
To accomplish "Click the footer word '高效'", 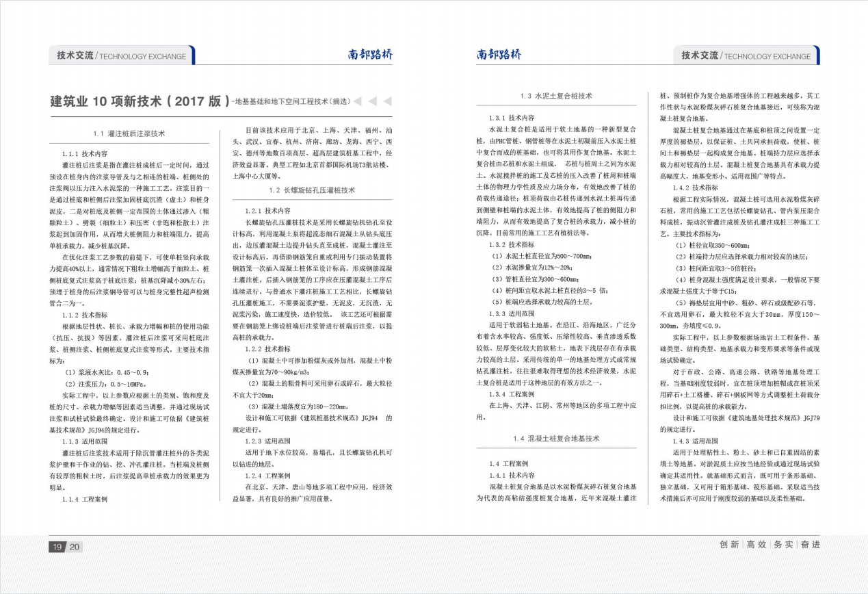I will [x=757, y=545].
